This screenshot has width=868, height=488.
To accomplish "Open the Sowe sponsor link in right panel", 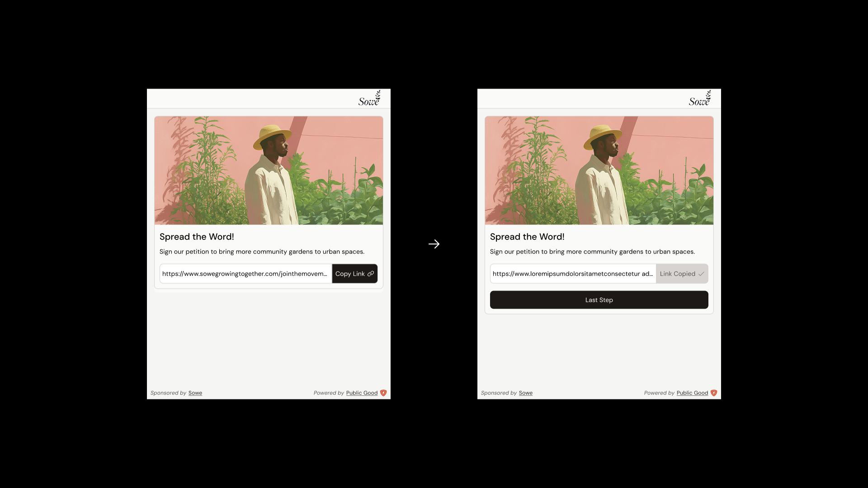I will pos(526,393).
